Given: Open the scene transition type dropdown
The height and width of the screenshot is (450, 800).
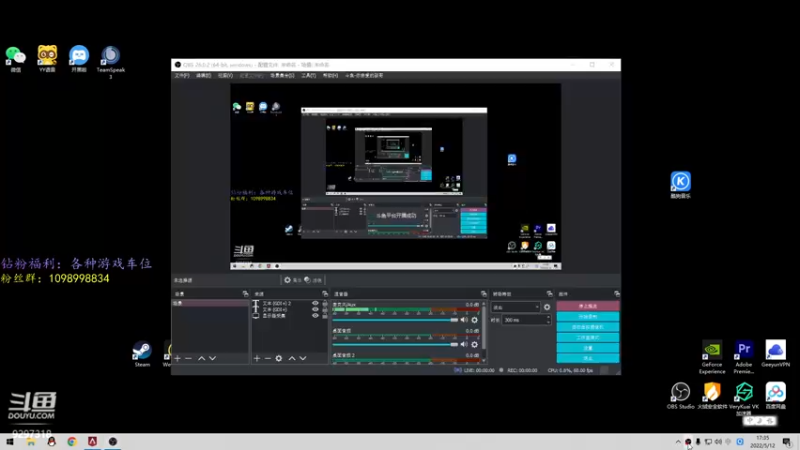Looking at the screenshot, I should pyautogui.click(x=515, y=307).
